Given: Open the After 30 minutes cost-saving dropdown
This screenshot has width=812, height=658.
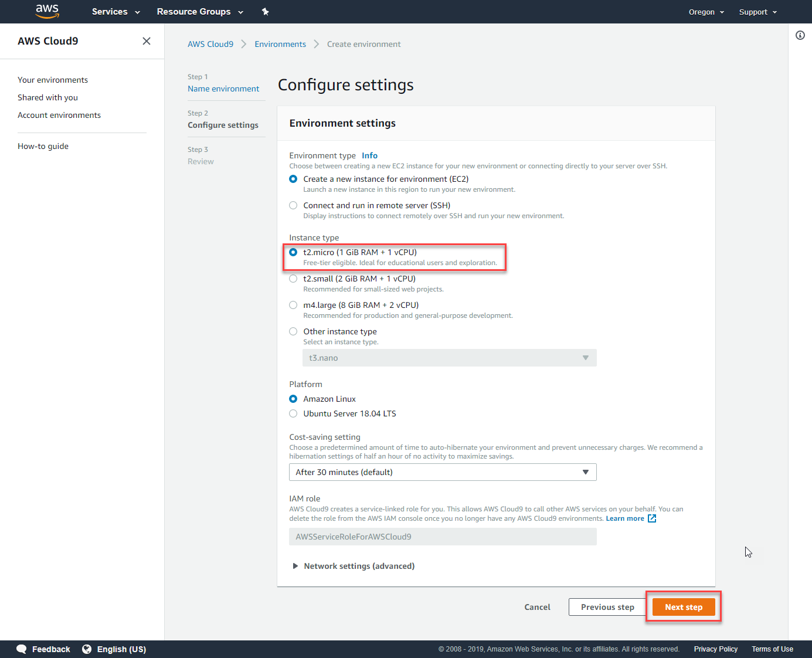Looking at the screenshot, I should [x=443, y=472].
